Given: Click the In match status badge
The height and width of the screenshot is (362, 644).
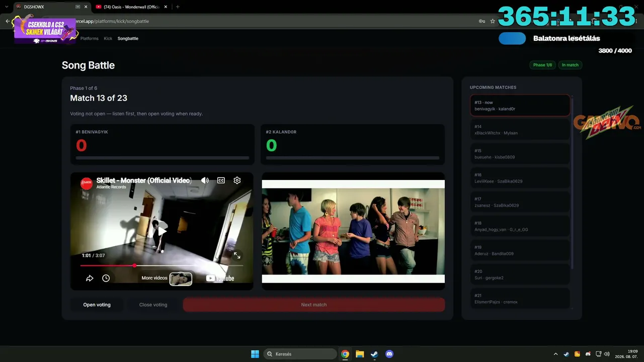Looking at the screenshot, I should click(x=570, y=65).
